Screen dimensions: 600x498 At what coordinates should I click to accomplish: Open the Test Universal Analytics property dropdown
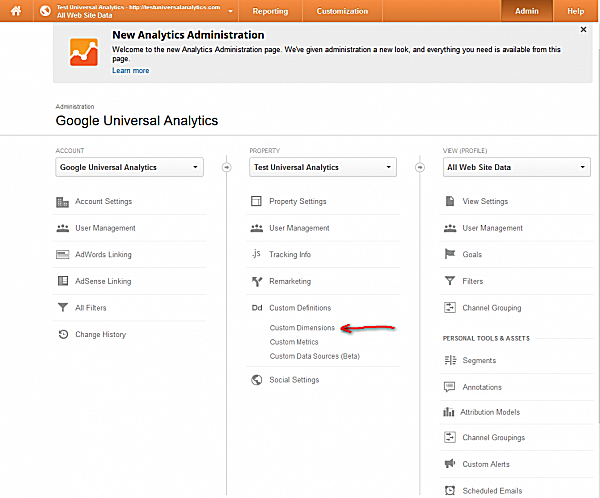[323, 167]
